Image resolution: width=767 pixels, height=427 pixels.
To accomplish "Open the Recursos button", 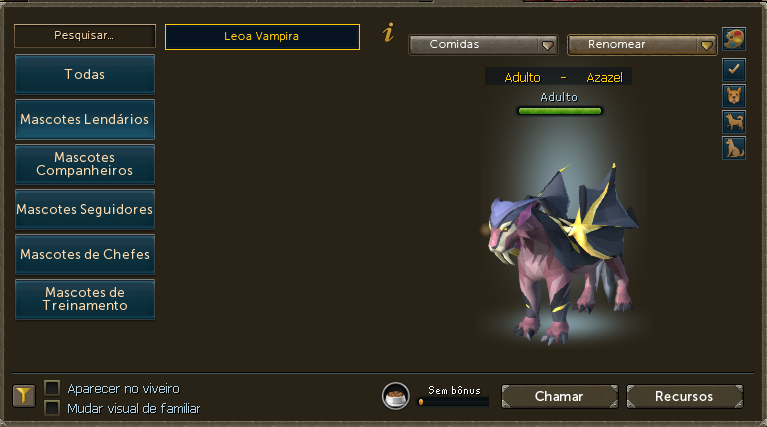I will (x=685, y=396).
